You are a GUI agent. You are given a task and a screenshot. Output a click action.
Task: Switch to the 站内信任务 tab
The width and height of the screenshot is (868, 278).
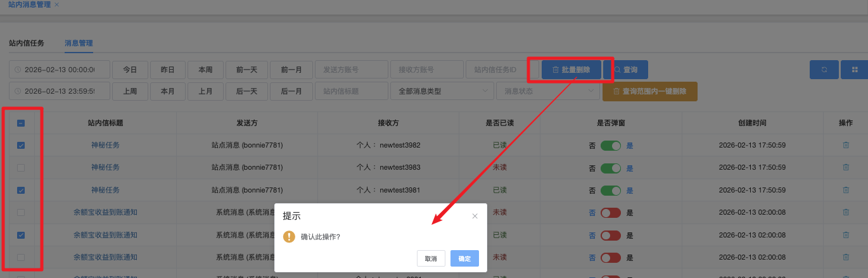tap(27, 43)
